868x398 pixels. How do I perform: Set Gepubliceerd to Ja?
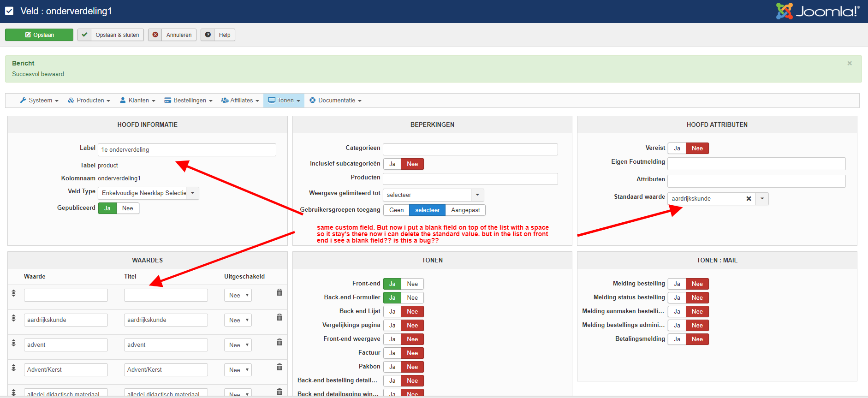pos(107,208)
